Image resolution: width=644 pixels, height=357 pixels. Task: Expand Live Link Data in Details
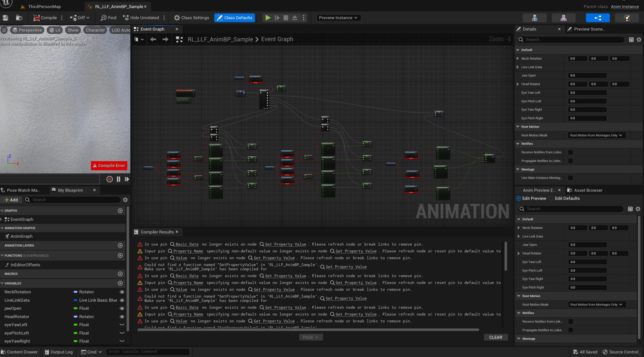tap(518, 67)
